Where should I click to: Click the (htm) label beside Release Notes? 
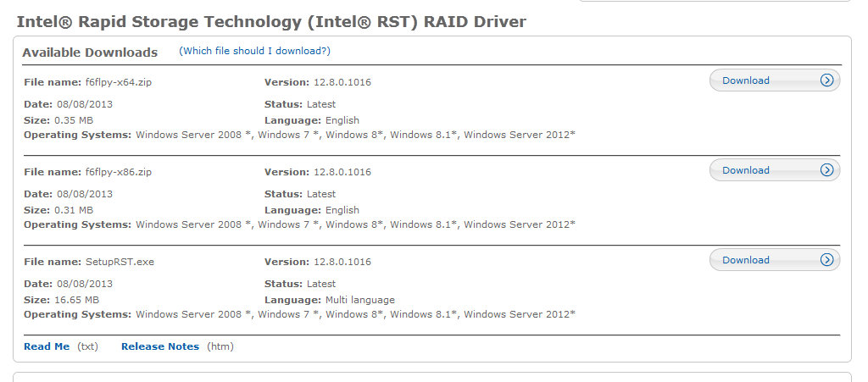pyautogui.click(x=220, y=346)
